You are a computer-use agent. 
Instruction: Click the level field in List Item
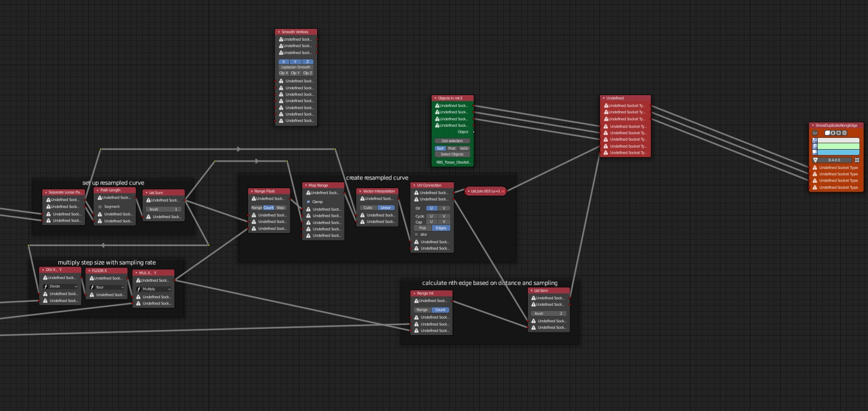click(549, 314)
